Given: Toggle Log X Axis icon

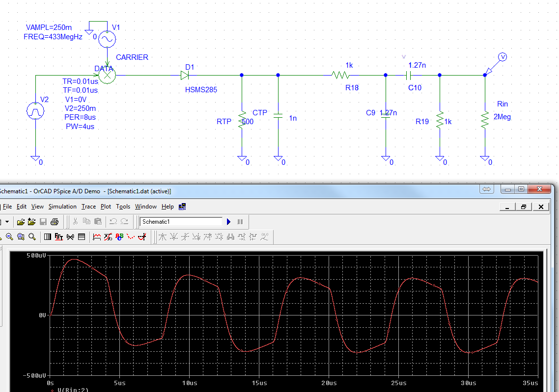Looking at the screenshot, I should 48,237.
